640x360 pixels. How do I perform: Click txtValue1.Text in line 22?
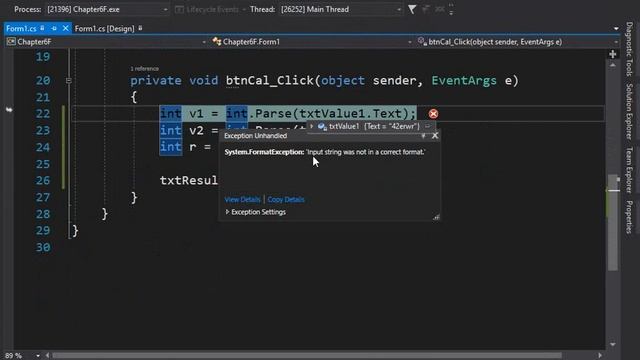tap(351, 113)
